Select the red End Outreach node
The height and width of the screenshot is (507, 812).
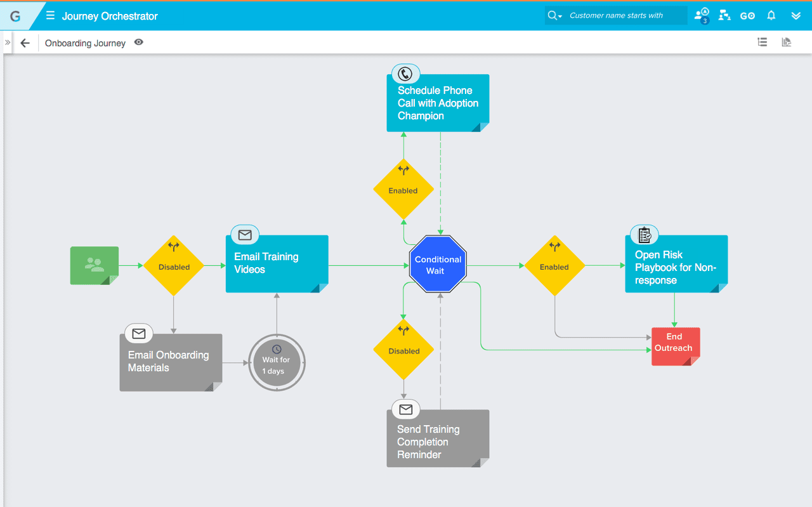(674, 346)
